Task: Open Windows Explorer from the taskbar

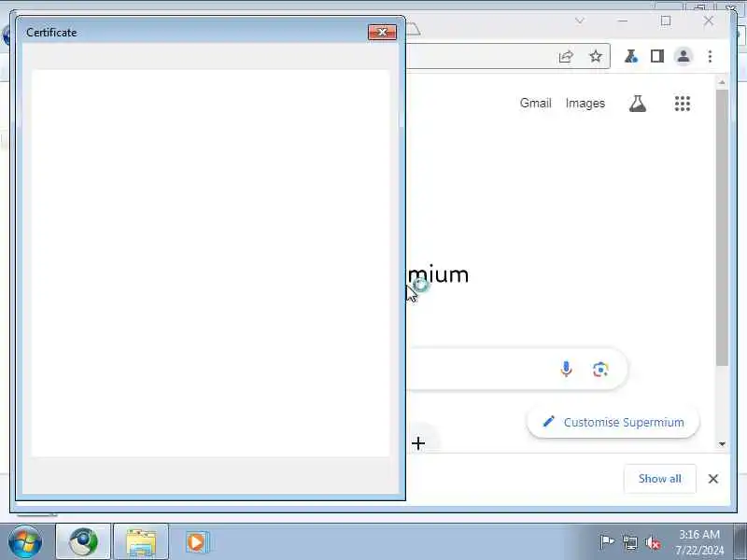Action: click(x=141, y=541)
